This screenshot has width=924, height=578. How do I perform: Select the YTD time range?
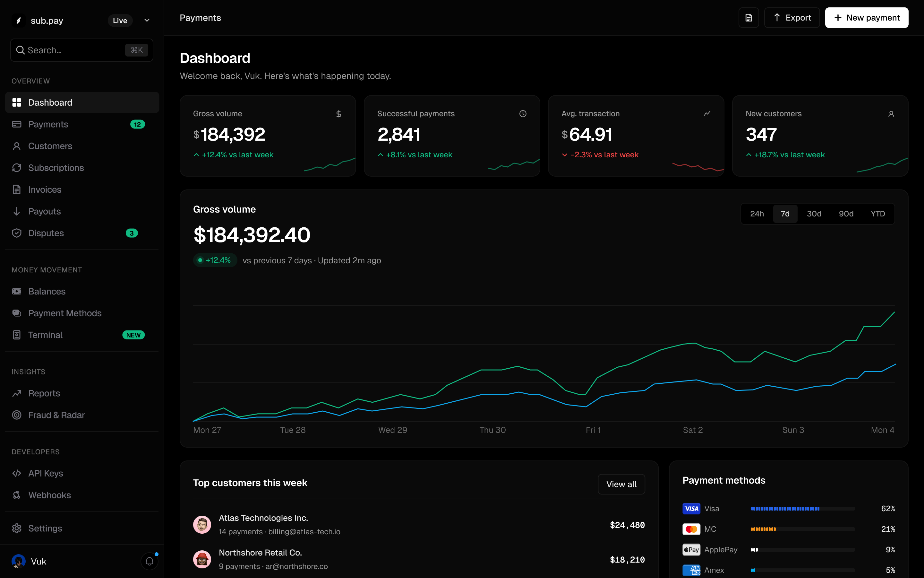coord(878,214)
